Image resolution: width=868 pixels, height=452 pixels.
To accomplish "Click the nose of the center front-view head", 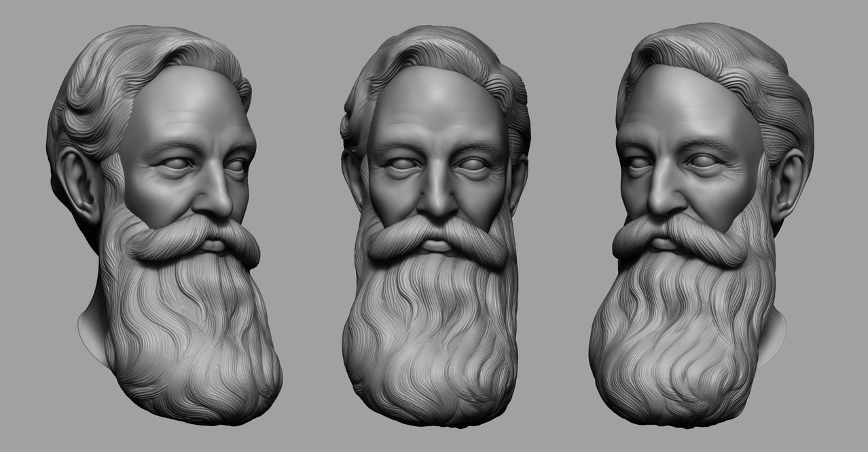I will tap(435, 192).
